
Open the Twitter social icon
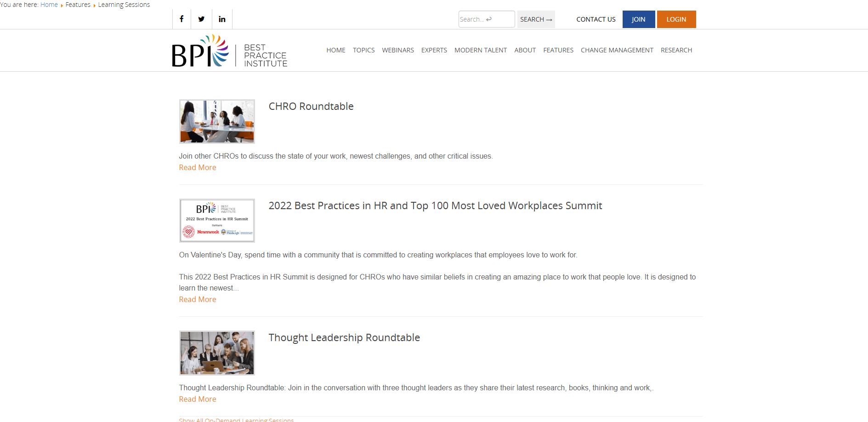pos(201,19)
